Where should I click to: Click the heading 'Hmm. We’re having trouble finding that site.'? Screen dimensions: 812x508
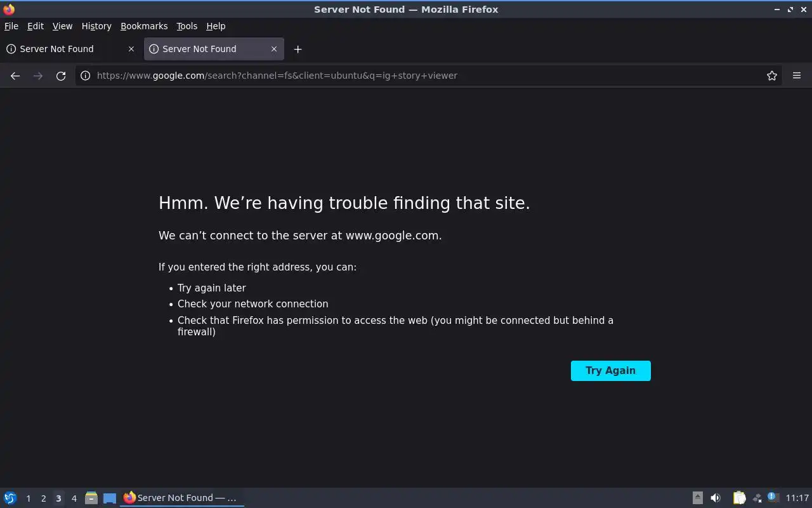pyautogui.click(x=344, y=203)
